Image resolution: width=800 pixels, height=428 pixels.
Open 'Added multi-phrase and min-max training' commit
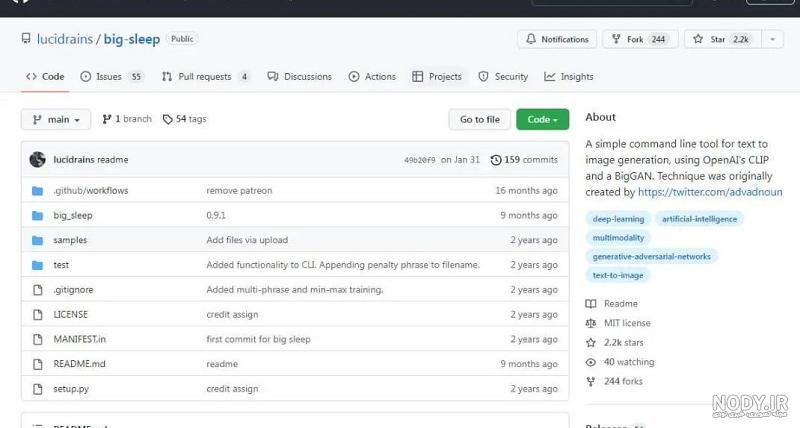(x=294, y=289)
